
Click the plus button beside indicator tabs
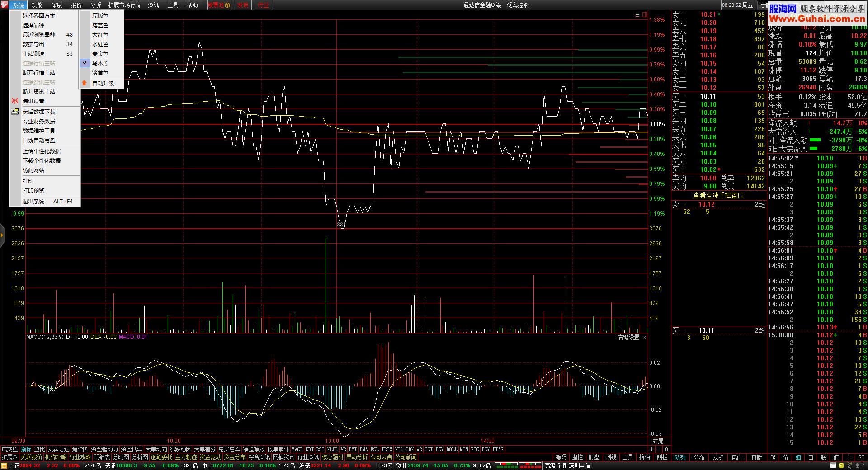pyautogui.click(x=651, y=449)
